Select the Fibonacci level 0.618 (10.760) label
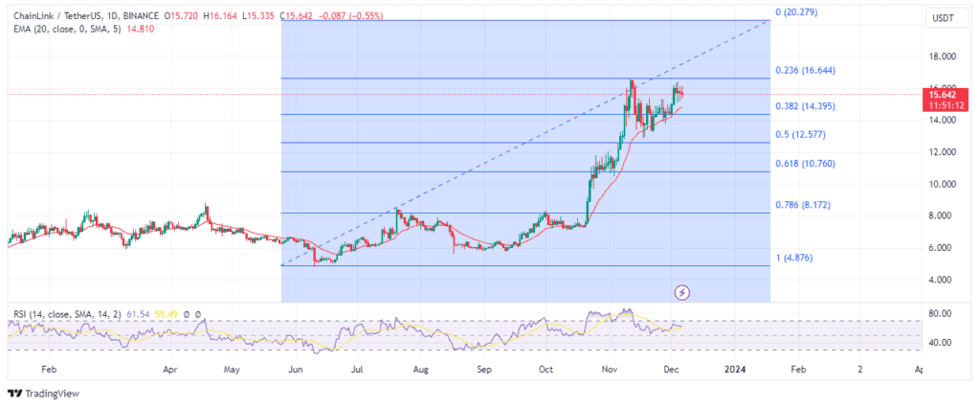This screenshot has height=407, width=980. (x=805, y=164)
